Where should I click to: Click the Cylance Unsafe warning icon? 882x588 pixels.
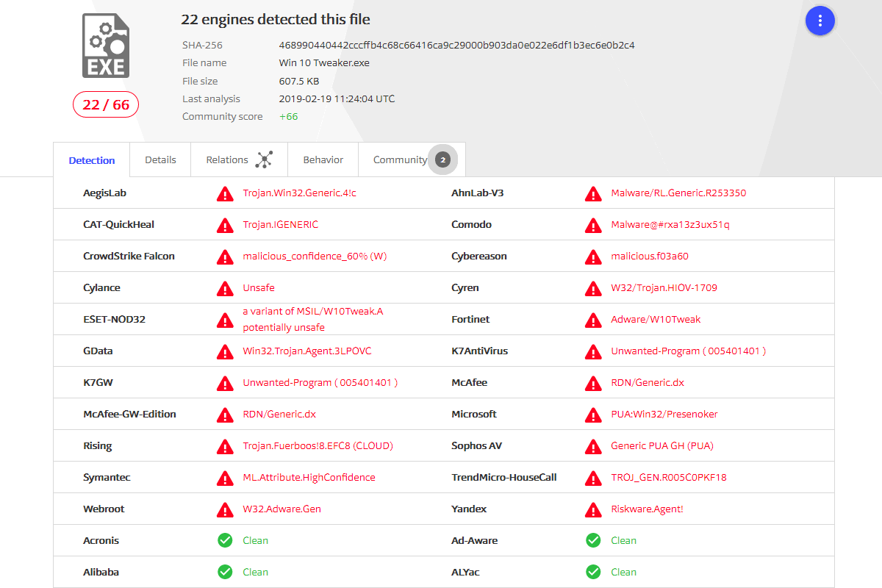pos(225,288)
